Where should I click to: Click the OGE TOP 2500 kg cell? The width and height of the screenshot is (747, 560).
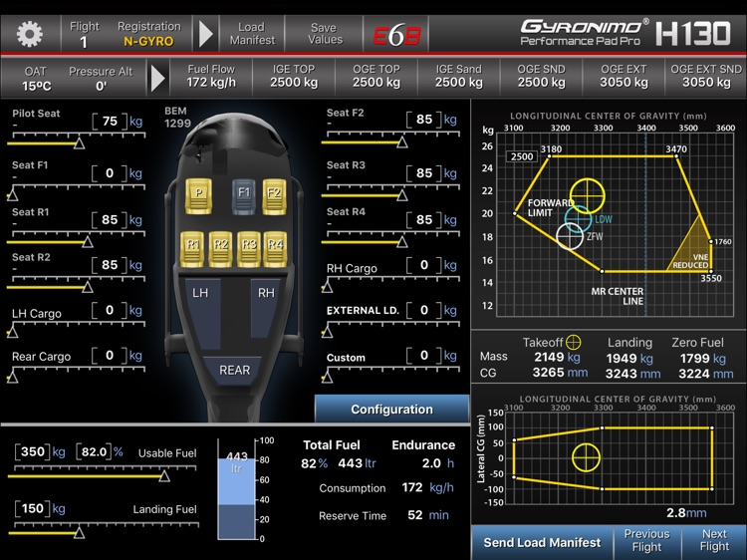[x=376, y=77]
